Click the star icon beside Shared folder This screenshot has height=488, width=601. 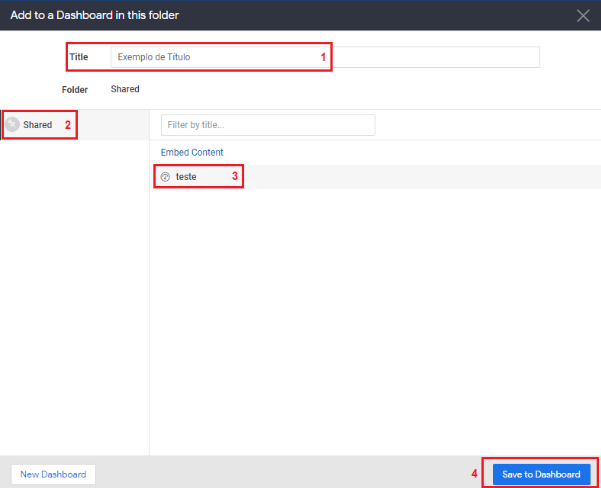pos(12,125)
